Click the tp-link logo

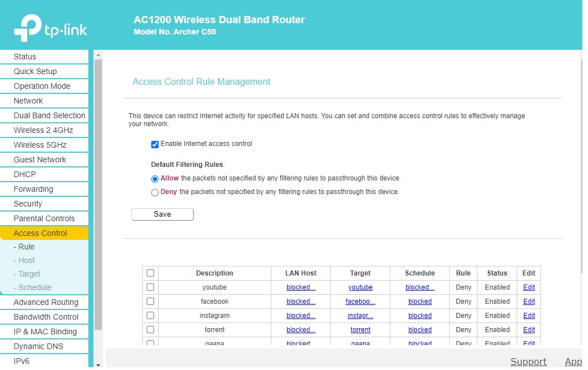pos(50,28)
